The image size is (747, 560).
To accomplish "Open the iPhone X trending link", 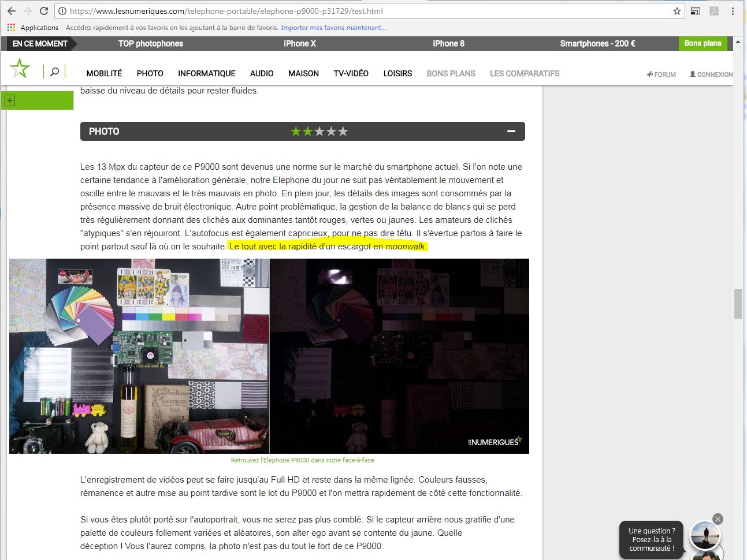I will click(299, 43).
